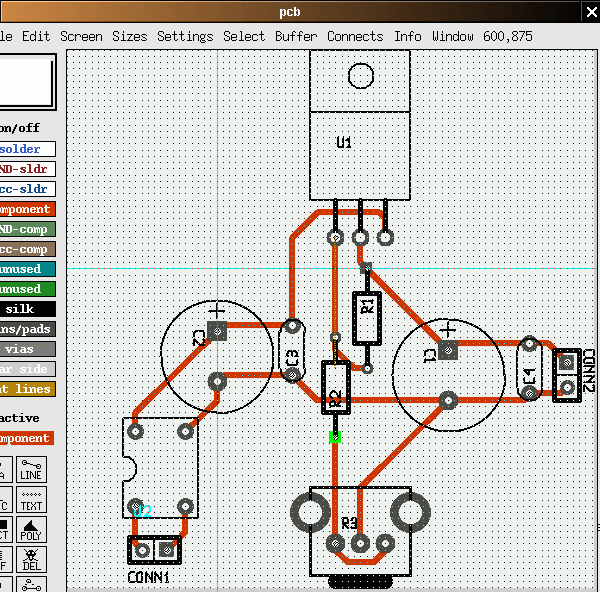Select the LINE drawing tool

coord(31,470)
